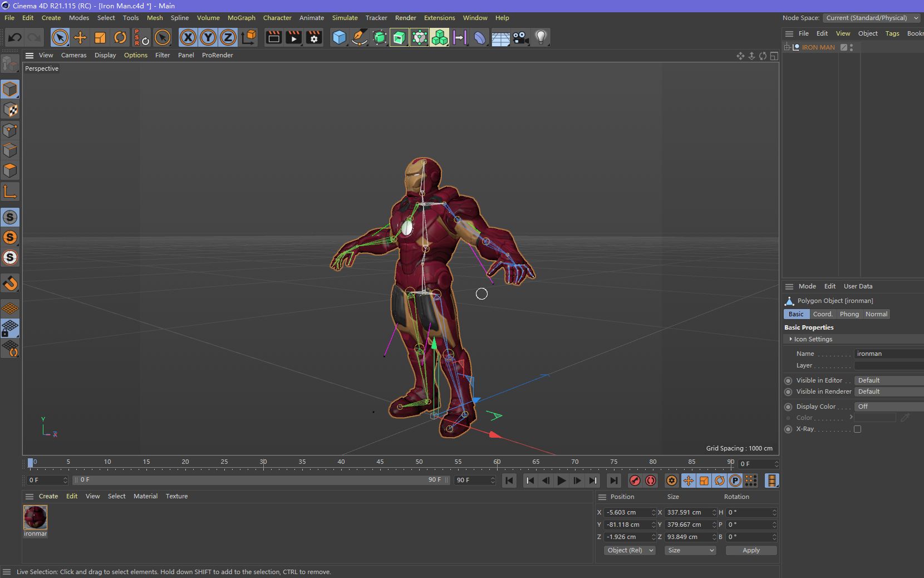Switch to Coord. tab
The height and width of the screenshot is (578, 924).
point(822,314)
